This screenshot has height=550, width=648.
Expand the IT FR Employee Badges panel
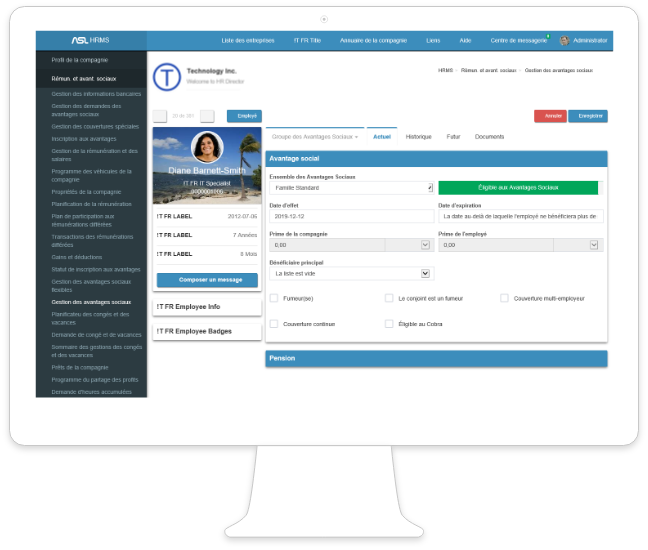point(207,331)
